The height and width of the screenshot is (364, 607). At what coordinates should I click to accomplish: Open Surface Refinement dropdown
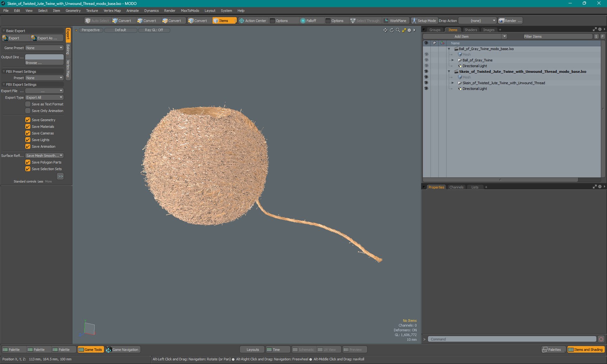45,156
